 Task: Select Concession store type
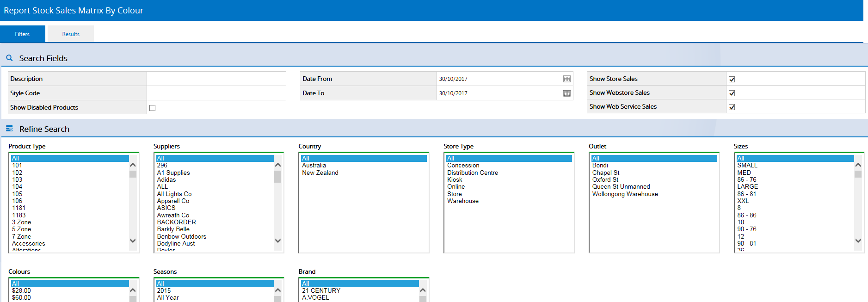tap(509, 165)
